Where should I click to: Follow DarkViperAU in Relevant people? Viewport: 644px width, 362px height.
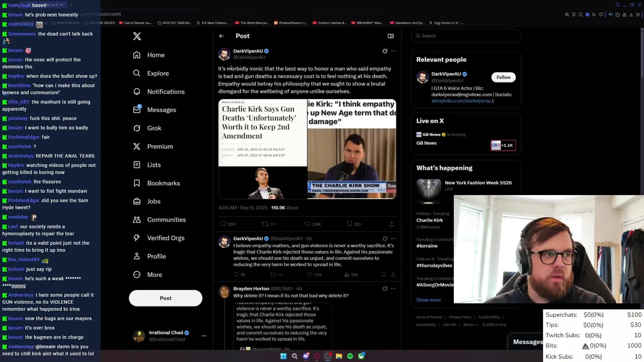coord(503,77)
